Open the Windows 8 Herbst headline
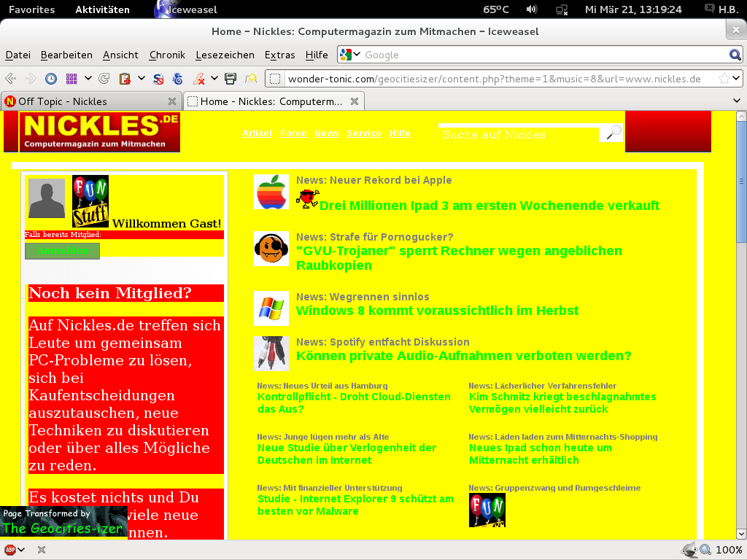Screen dimensions: 747x560 coord(438,311)
